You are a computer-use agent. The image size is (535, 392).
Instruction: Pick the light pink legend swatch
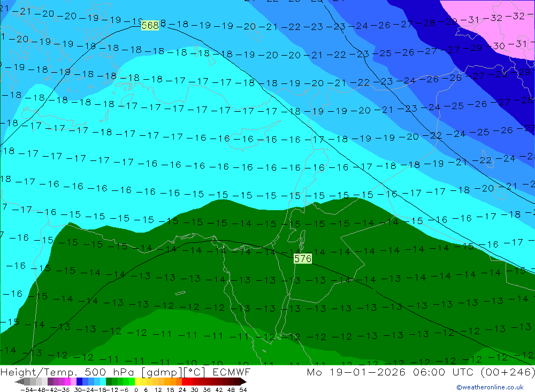(x=73, y=381)
